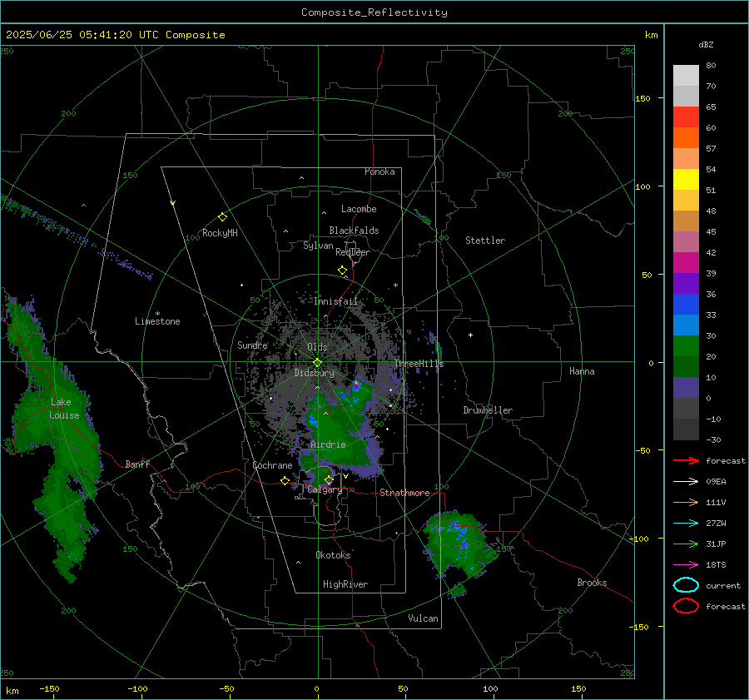The image size is (749, 700).
Task: Click the Vulcan label
Action: point(423,618)
